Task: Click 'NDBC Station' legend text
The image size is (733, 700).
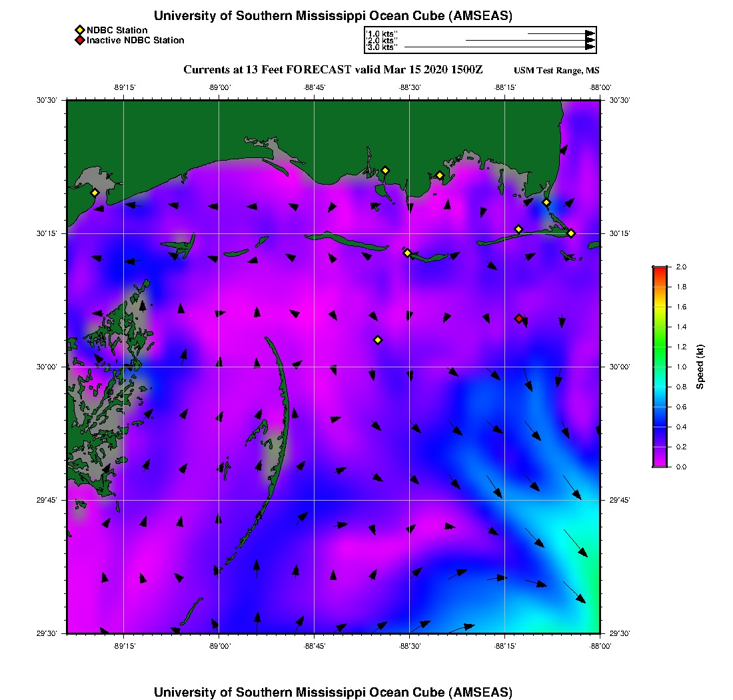Action: pyautogui.click(x=117, y=30)
